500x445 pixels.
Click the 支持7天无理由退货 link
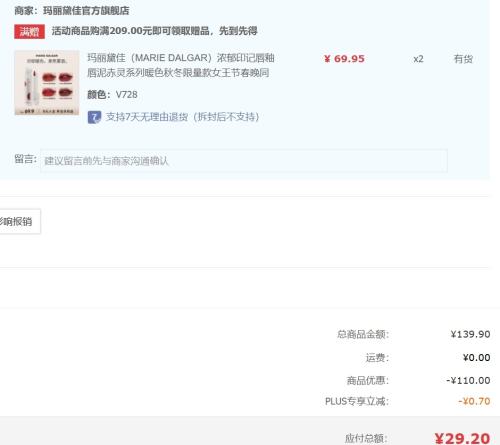(x=182, y=117)
